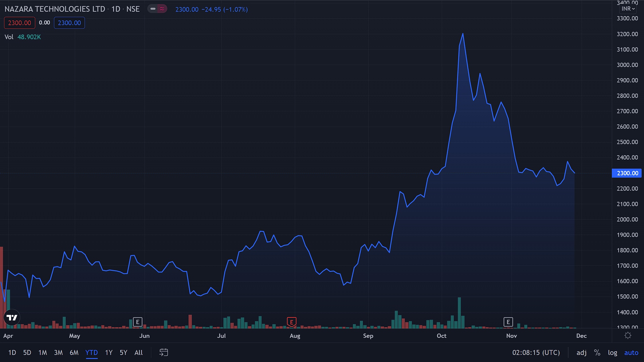Click the TradingView logo icon
644x362 pixels.
coord(12,317)
